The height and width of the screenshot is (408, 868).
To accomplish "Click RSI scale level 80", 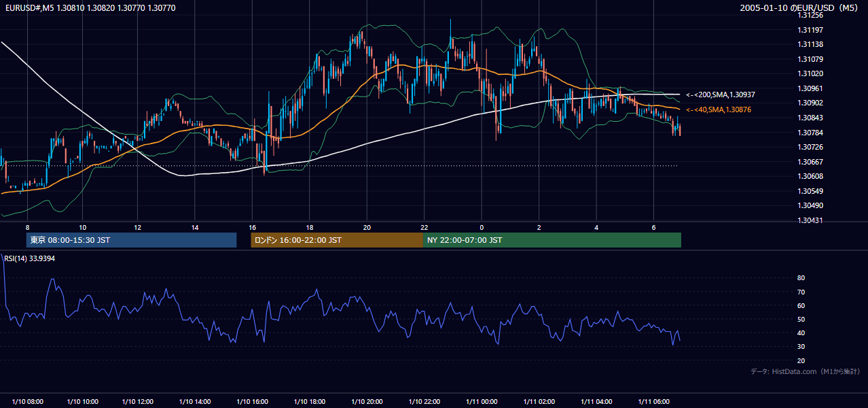I will (801, 278).
